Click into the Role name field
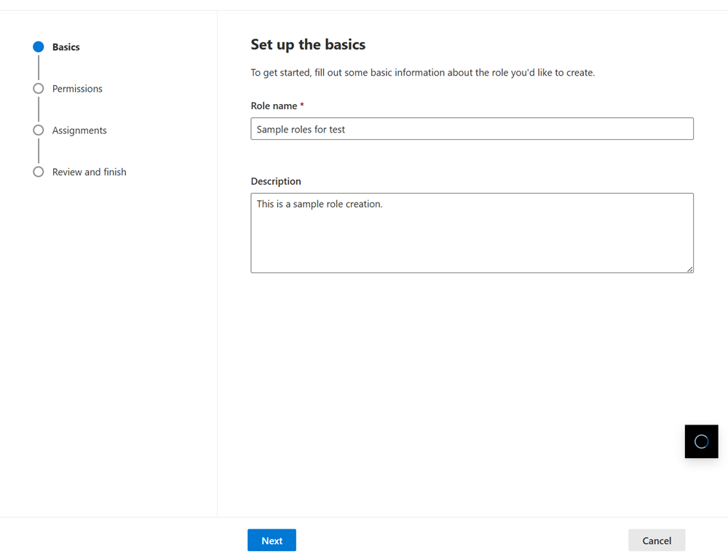The image size is (728, 560). tap(472, 129)
